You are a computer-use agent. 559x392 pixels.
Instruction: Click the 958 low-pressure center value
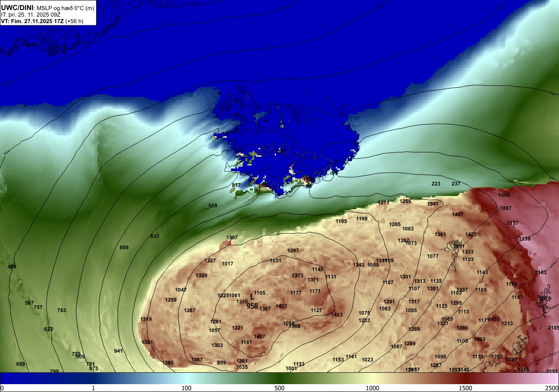click(x=252, y=306)
